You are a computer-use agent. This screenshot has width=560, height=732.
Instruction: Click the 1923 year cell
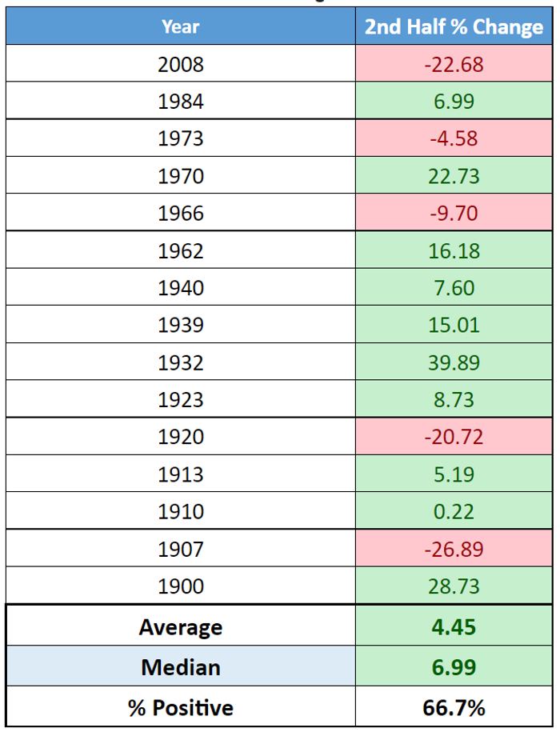(x=181, y=399)
